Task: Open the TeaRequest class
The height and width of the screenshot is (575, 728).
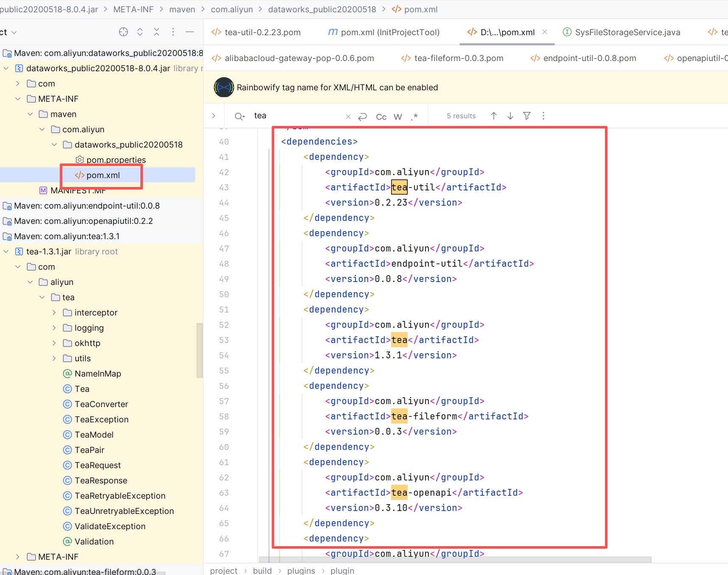Action: (92, 465)
